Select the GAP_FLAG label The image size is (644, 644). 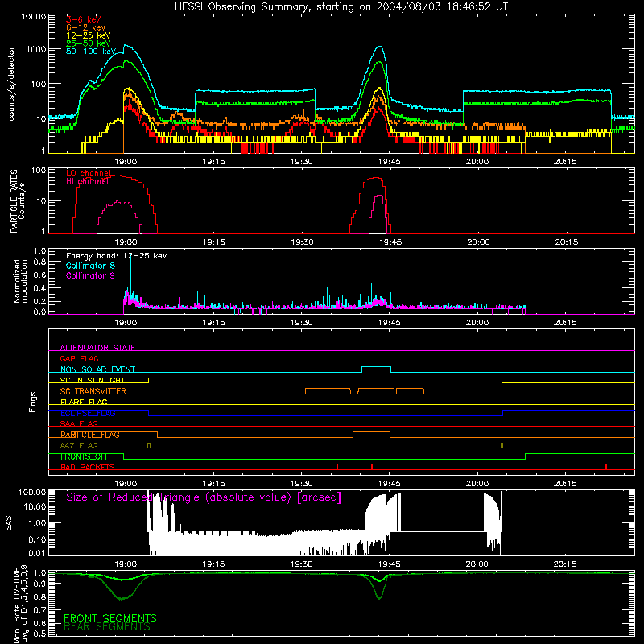[x=79, y=358]
